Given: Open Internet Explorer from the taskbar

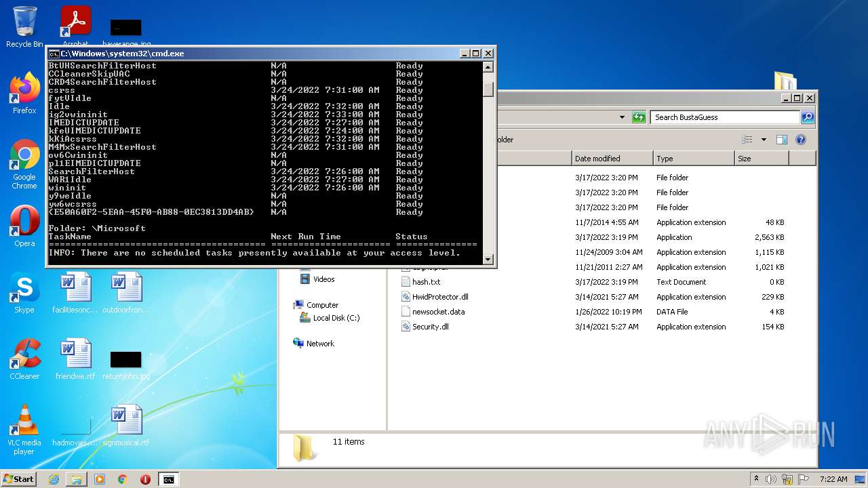Looking at the screenshot, I should [54, 479].
